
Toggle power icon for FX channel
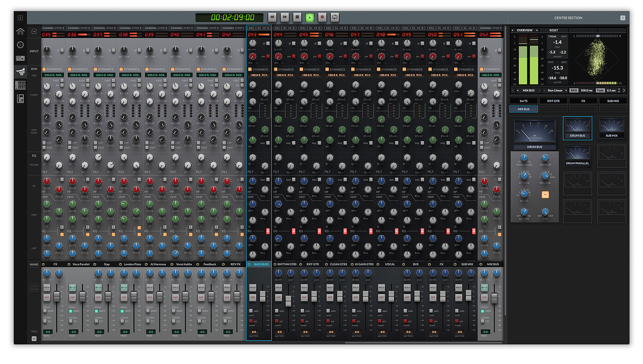click(x=43, y=264)
